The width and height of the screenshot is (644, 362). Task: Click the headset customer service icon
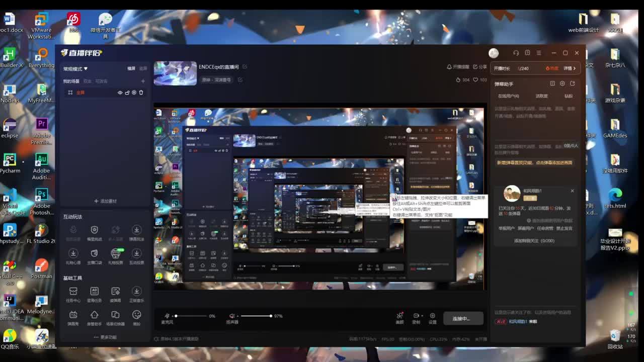coord(516,53)
